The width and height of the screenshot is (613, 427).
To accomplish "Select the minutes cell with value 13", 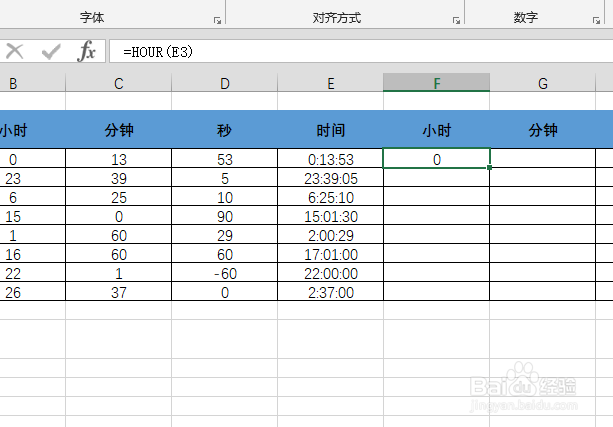I will point(119,159).
